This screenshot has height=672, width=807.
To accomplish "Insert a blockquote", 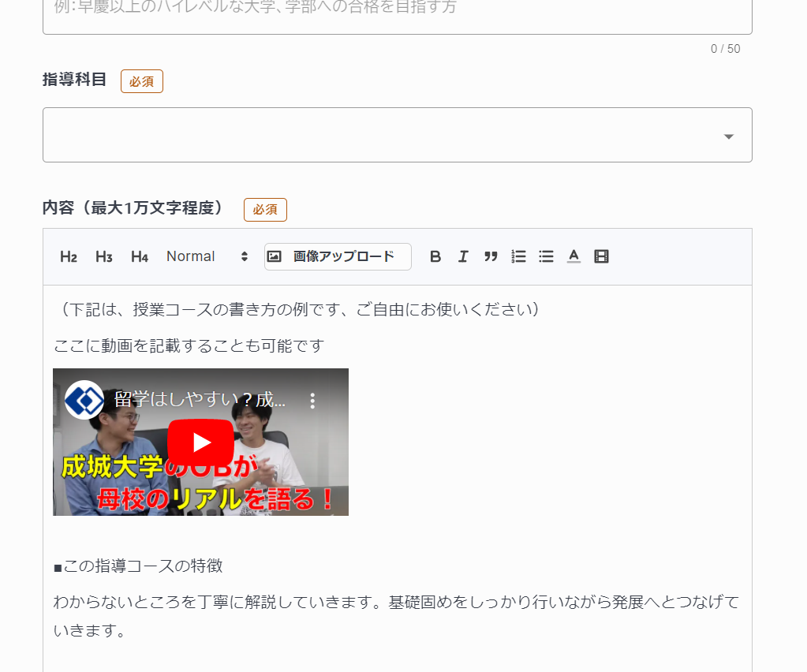I will (x=491, y=256).
